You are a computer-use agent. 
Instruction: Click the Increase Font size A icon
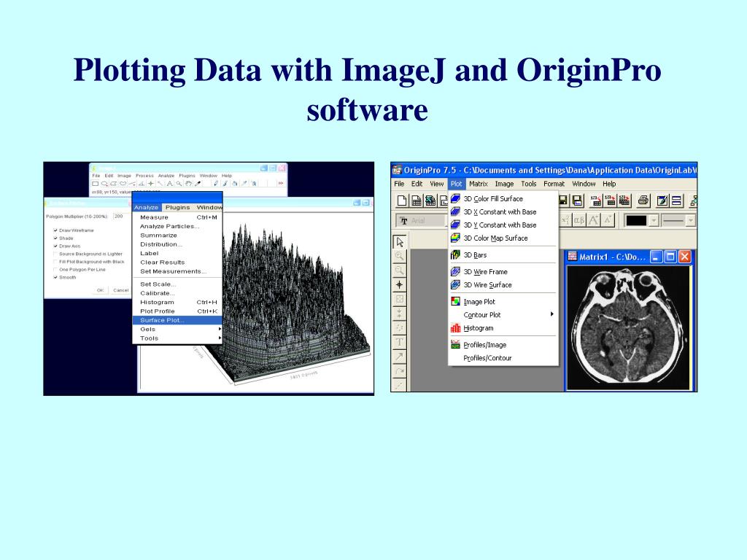point(593,220)
